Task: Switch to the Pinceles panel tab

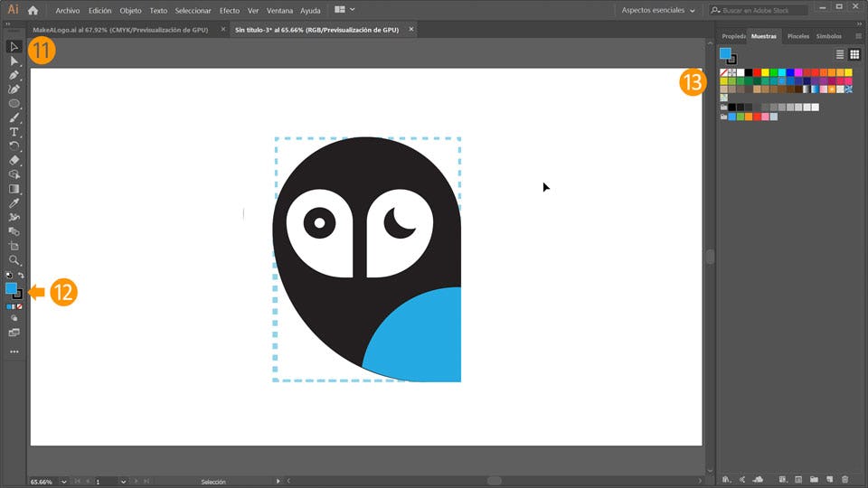Action: tap(797, 36)
